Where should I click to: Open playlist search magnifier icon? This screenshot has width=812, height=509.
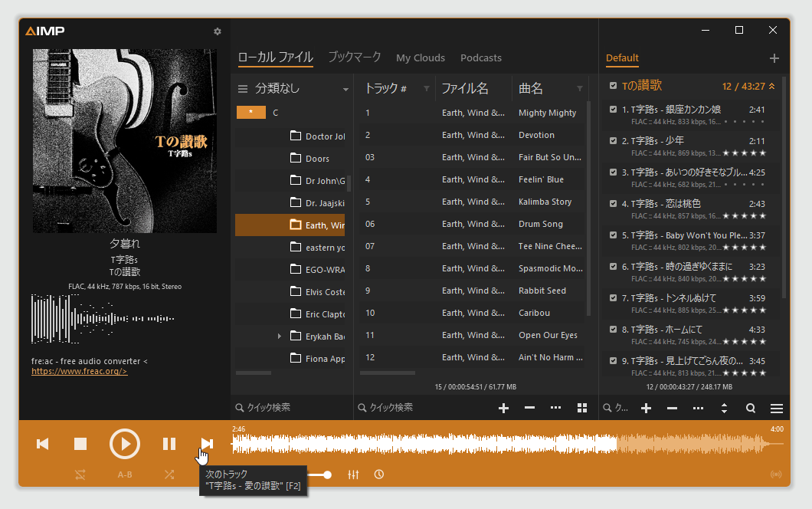pos(751,409)
